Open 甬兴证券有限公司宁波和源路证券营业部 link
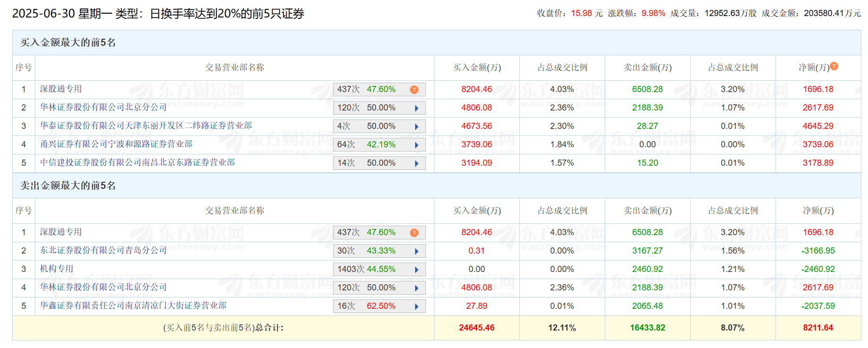The height and width of the screenshot is (348, 868). [x=116, y=144]
